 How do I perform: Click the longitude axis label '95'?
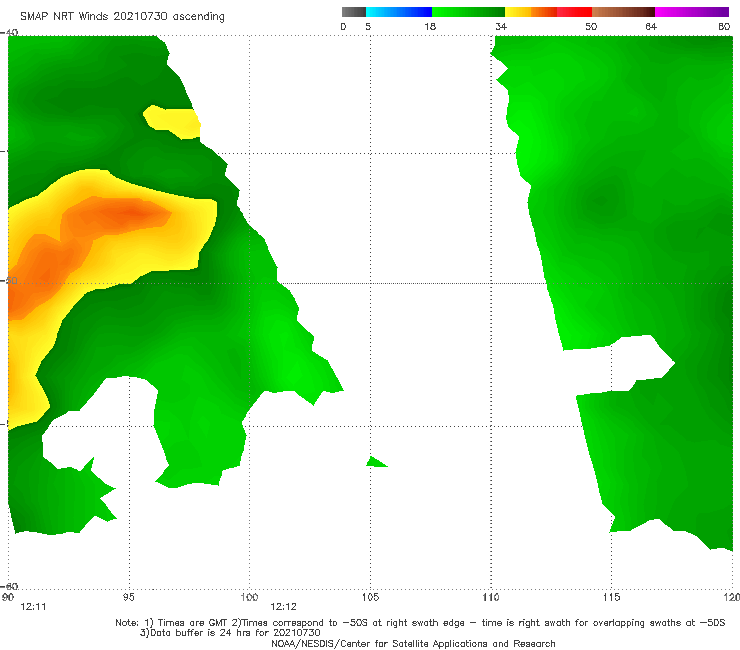pyautogui.click(x=128, y=597)
